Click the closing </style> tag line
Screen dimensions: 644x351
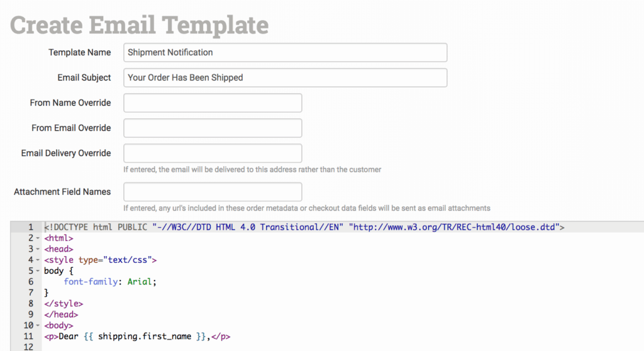[x=62, y=304]
